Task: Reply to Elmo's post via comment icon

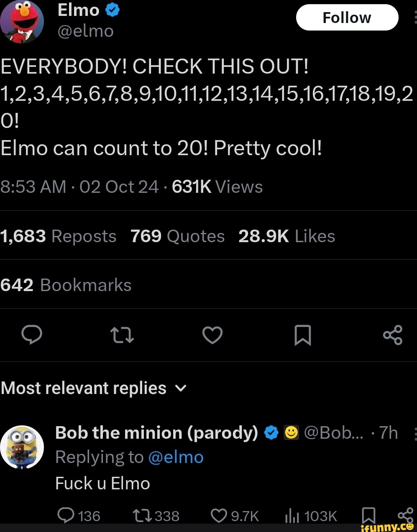Action: (x=32, y=335)
